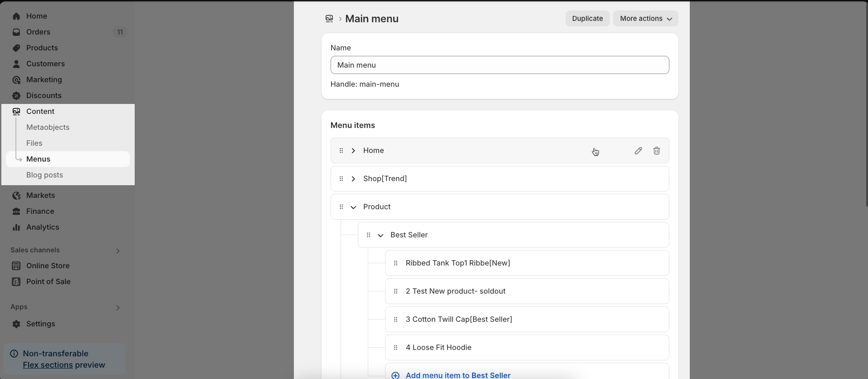Click the Marketing target icon
The height and width of the screenshot is (379, 868).
(x=16, y=80)
